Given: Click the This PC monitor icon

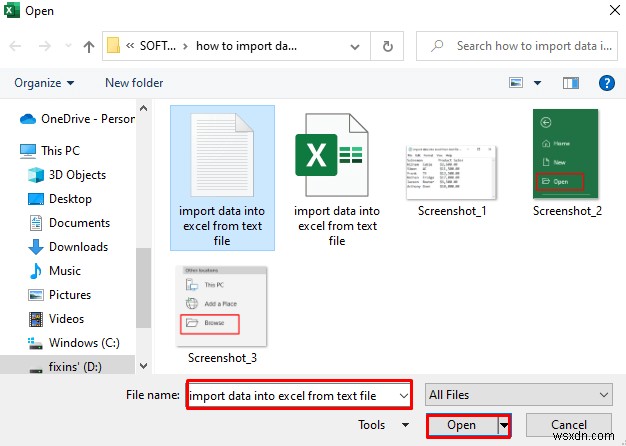Looking at the screenshot, I should [28, 151].
